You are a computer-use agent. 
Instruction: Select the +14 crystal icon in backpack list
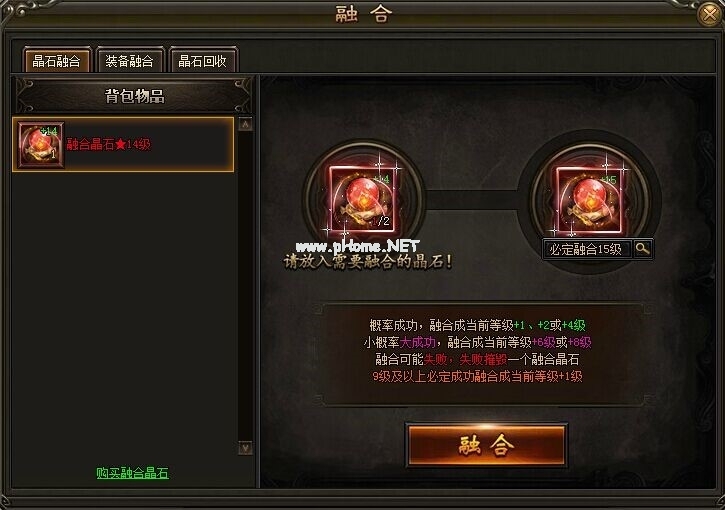coord(41,145)
